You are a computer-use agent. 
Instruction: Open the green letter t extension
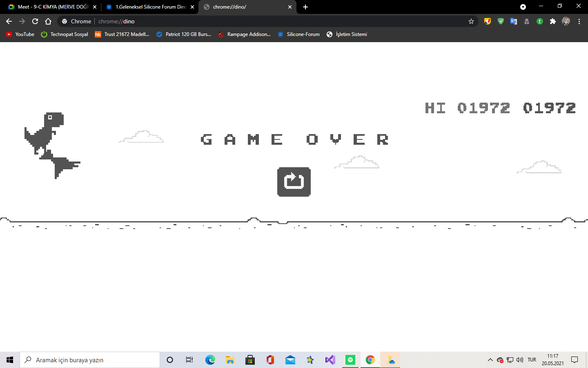click(x=540, y=21)
